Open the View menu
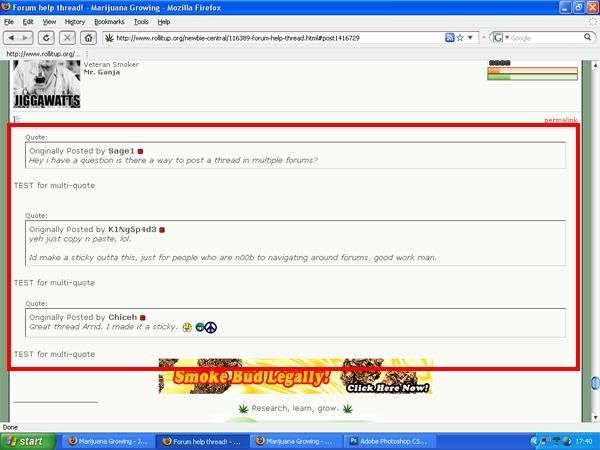Image resolution: width=600 pixels, height=450 pixels. click(x=49, y=22)
